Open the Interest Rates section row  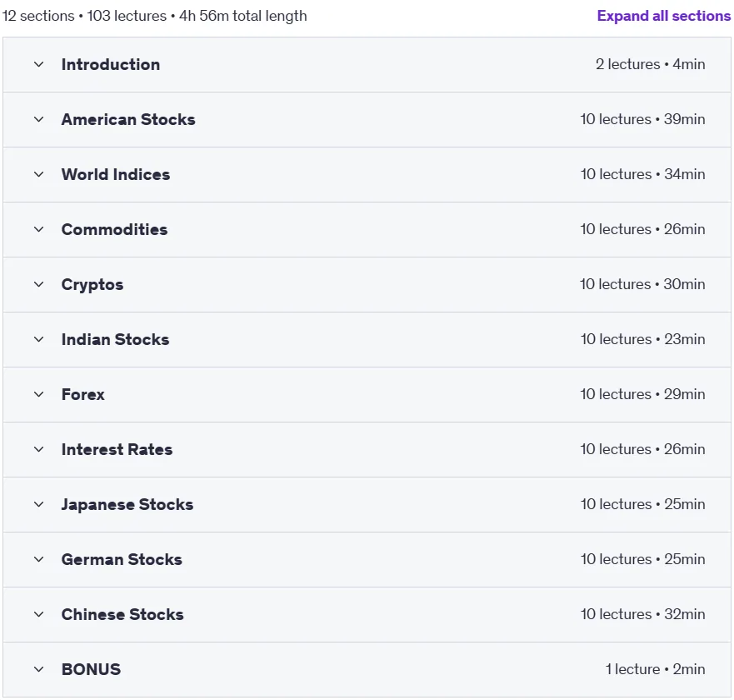click(x=367, y=449)
